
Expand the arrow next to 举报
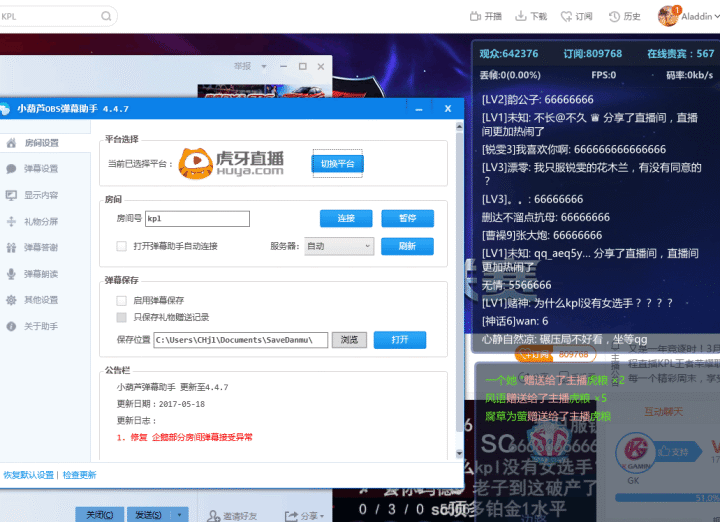click(264, 67)
